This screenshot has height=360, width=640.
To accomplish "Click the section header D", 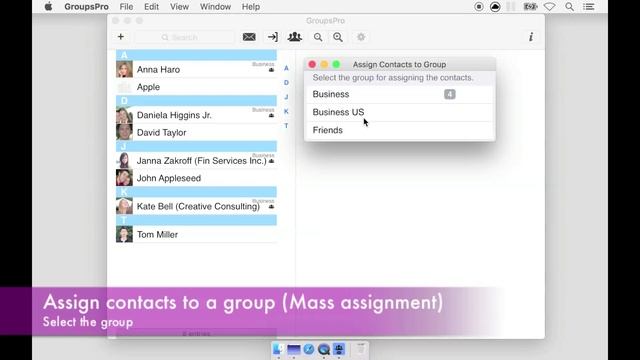I will (196, 101).
